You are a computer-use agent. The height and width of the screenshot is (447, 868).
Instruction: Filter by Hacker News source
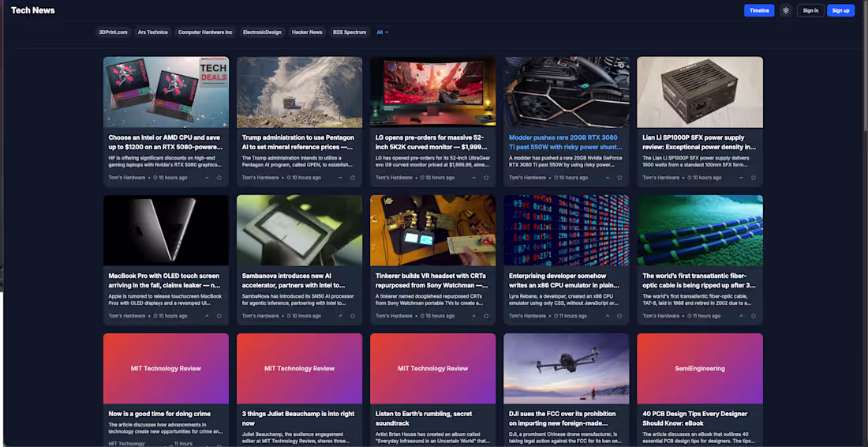307,32
